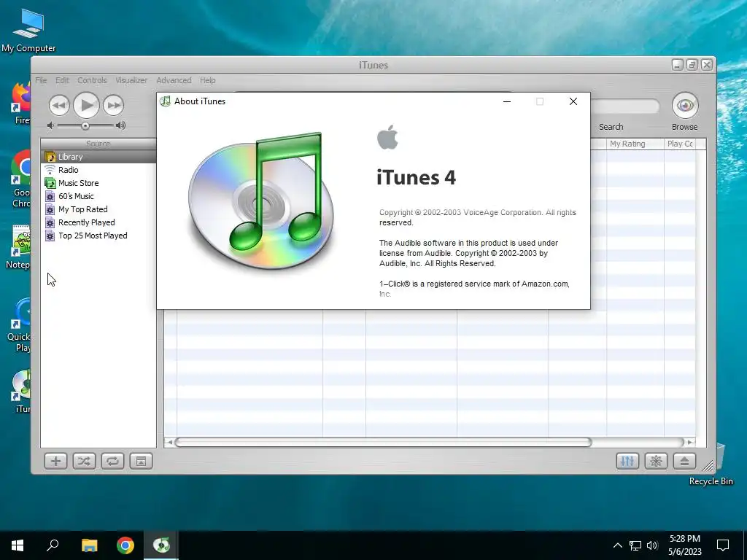Image resolution: width=747 pixels, height=560 pixels.
Task: Close the main iTunes window
Action: [x=707, y=65]
